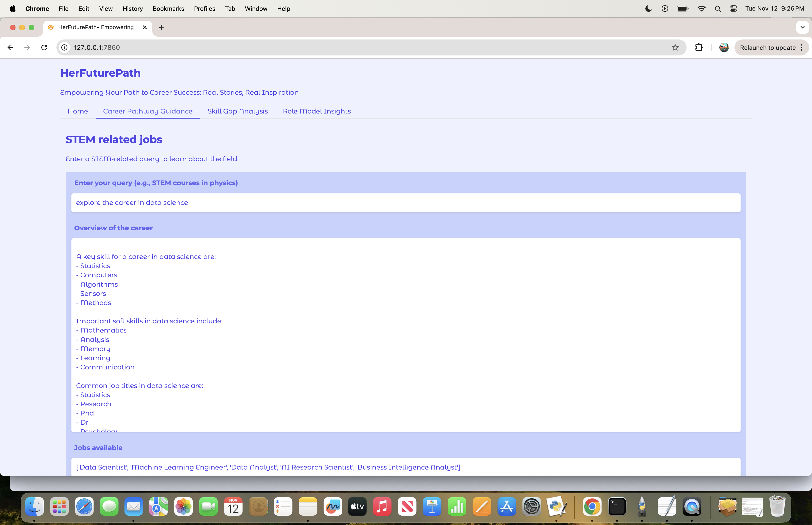Open the Chrome profile avatar
This screenshot has width=812, height=525.
(724, 47)
